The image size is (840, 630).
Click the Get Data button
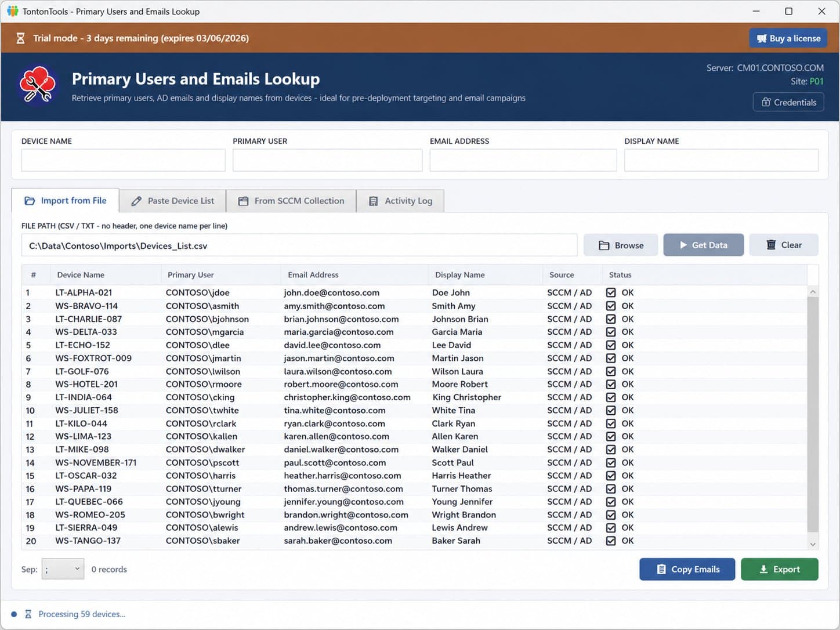(x=704, y=245)
